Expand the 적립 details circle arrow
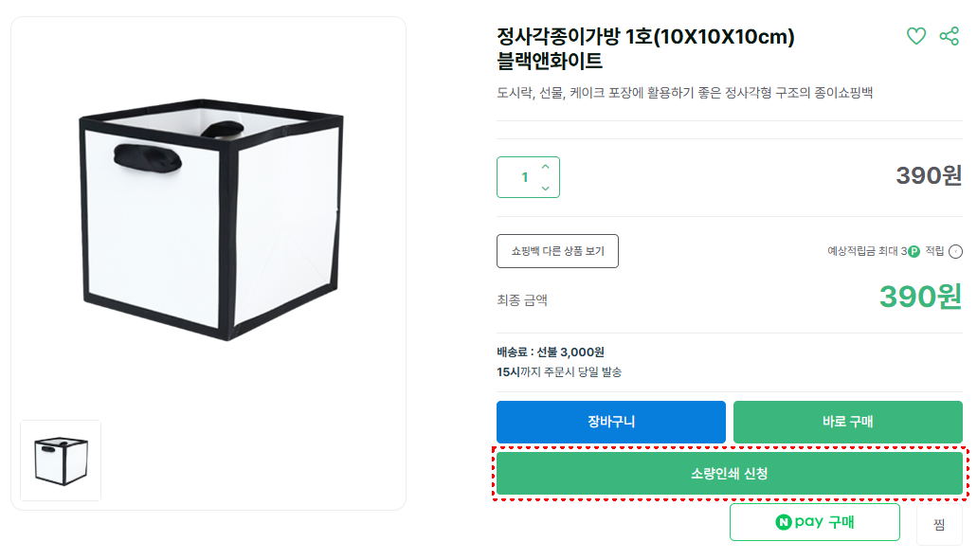The height and width of the screenshot is (560, 977). click(955, 251)
